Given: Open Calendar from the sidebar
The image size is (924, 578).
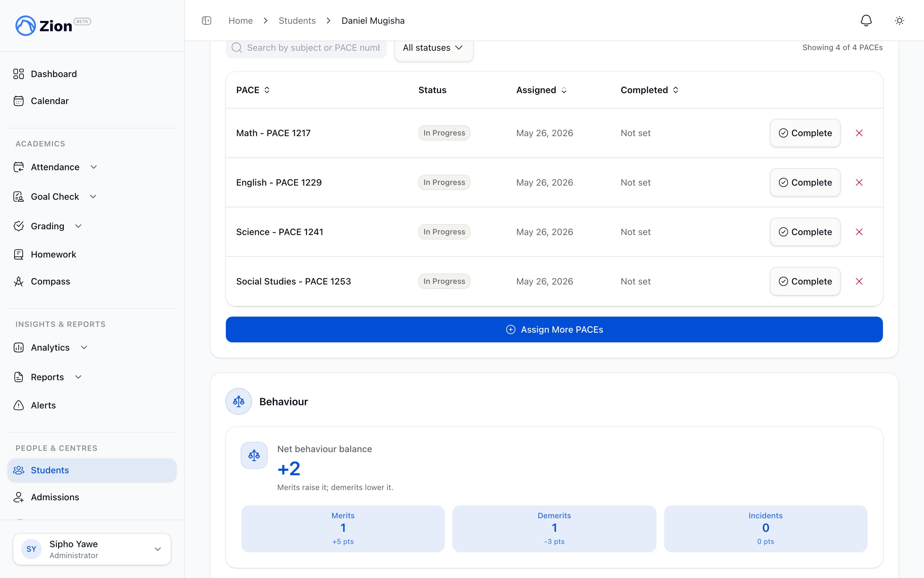Looking at the screenshot, I should [x=92, y=101].
